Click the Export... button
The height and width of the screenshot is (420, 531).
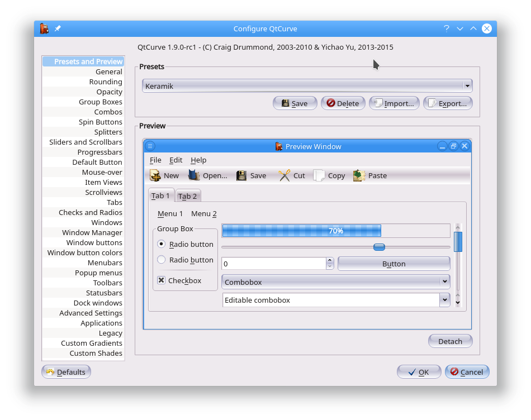click(x=448, y=103)
